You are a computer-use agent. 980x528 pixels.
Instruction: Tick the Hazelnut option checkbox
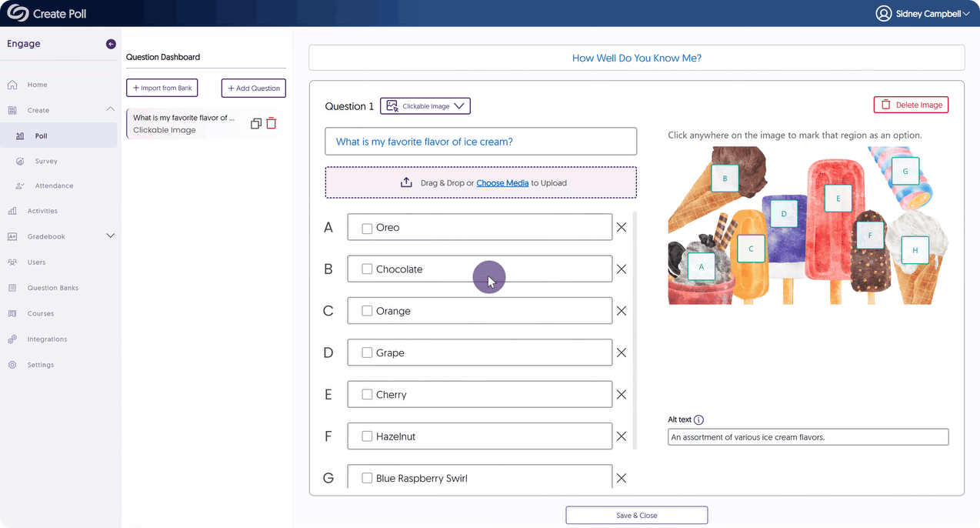(367, 436)
